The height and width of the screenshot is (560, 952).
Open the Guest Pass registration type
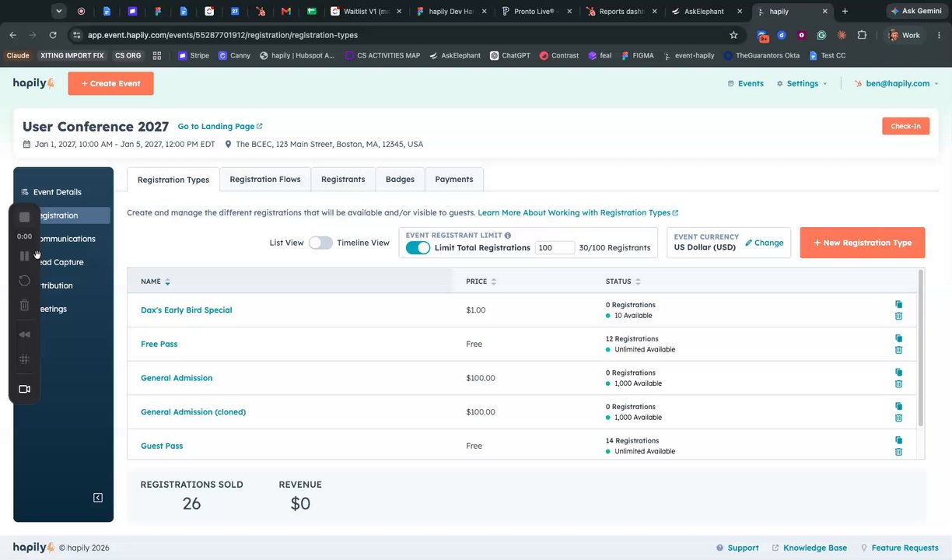[x=162, y=446]
